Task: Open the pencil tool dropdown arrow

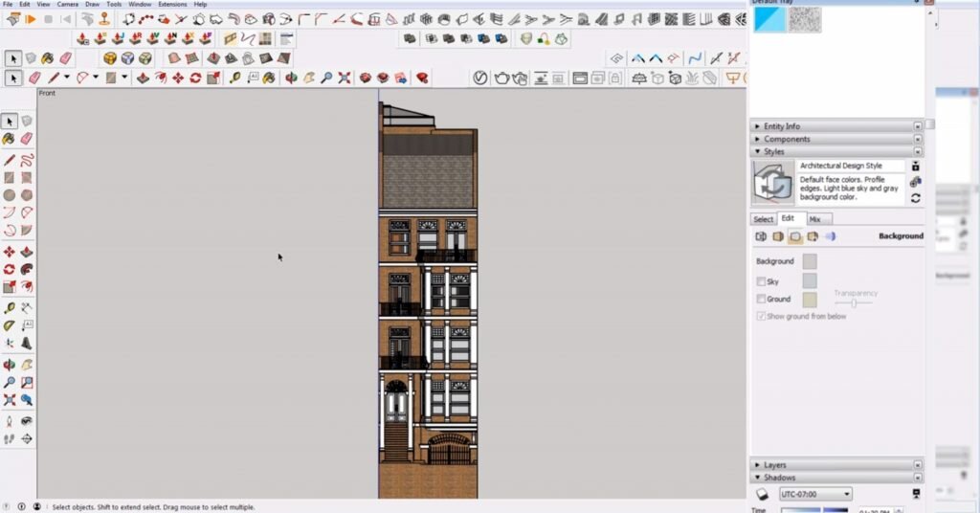Action: pos(67,78)
